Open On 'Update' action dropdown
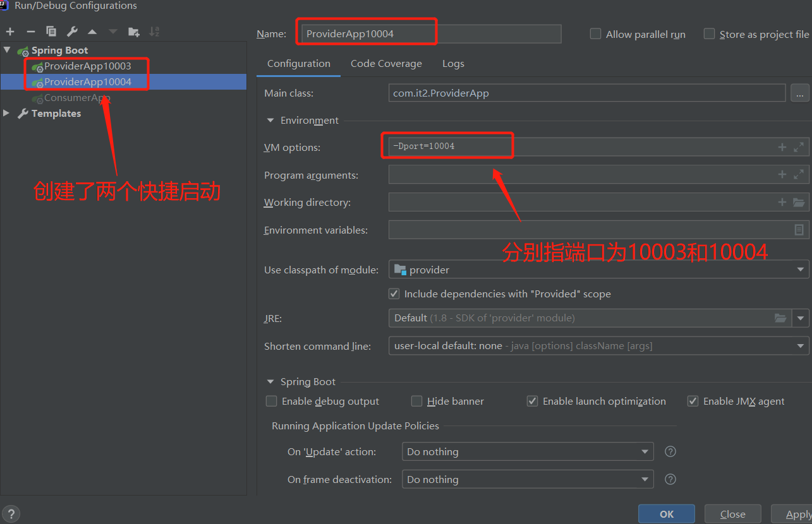Image resolution: width=812 pixels, height=524 pixels. pyautogui.click(x=528, y=451)
